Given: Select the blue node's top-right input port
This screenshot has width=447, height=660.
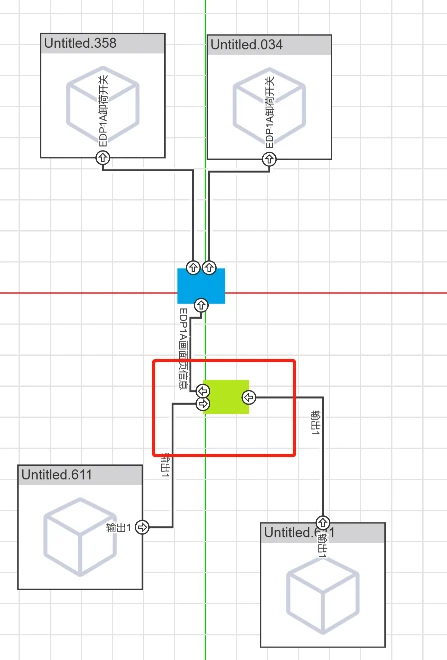Looking at the screenshot, I should point(209,268).
